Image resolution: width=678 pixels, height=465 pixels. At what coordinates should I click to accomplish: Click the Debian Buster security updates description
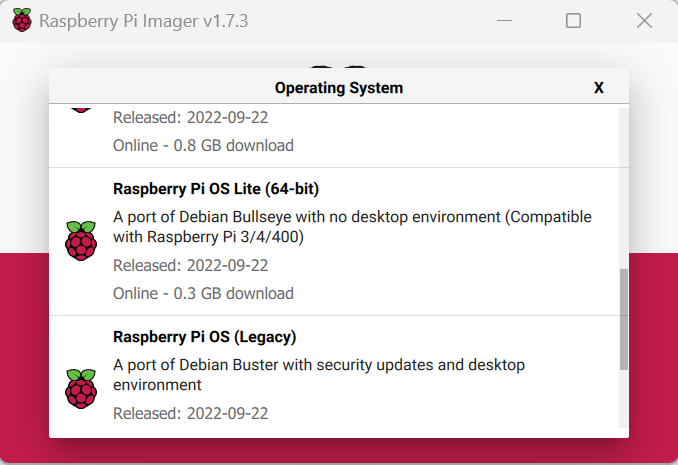point(319,375)
